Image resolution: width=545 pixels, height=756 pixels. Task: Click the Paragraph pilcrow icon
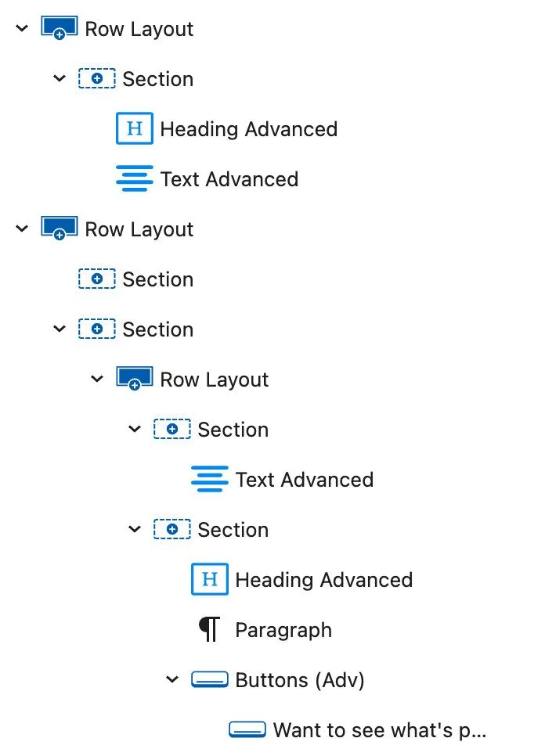[x=209, y=630]
